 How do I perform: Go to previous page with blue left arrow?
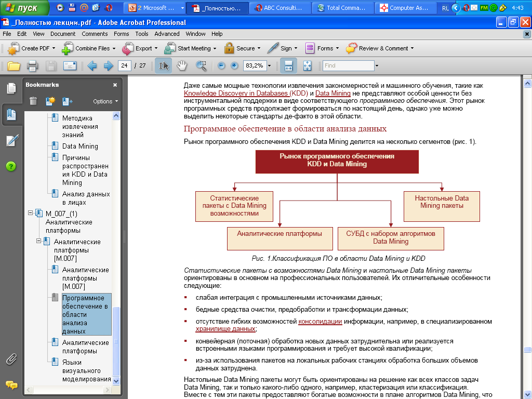[x=92, y=65]
